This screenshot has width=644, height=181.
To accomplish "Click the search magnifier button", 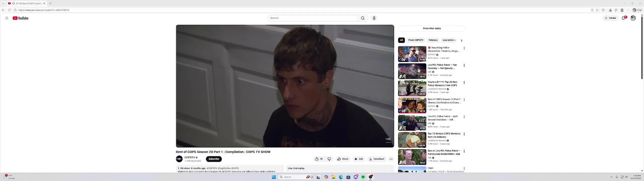I will (363, 18).
